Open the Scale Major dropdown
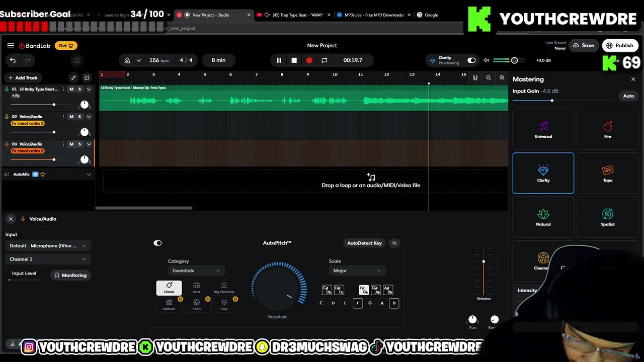 (357, 270)
